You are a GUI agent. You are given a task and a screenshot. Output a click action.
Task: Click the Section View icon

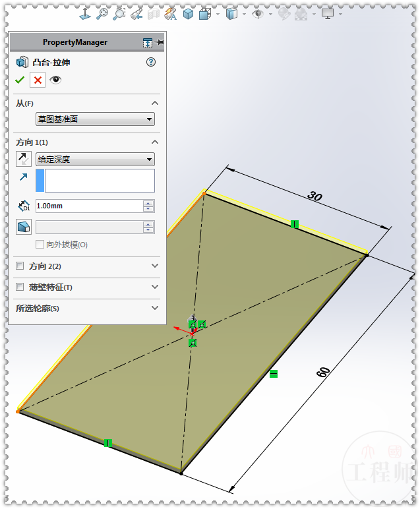(154, 15)
